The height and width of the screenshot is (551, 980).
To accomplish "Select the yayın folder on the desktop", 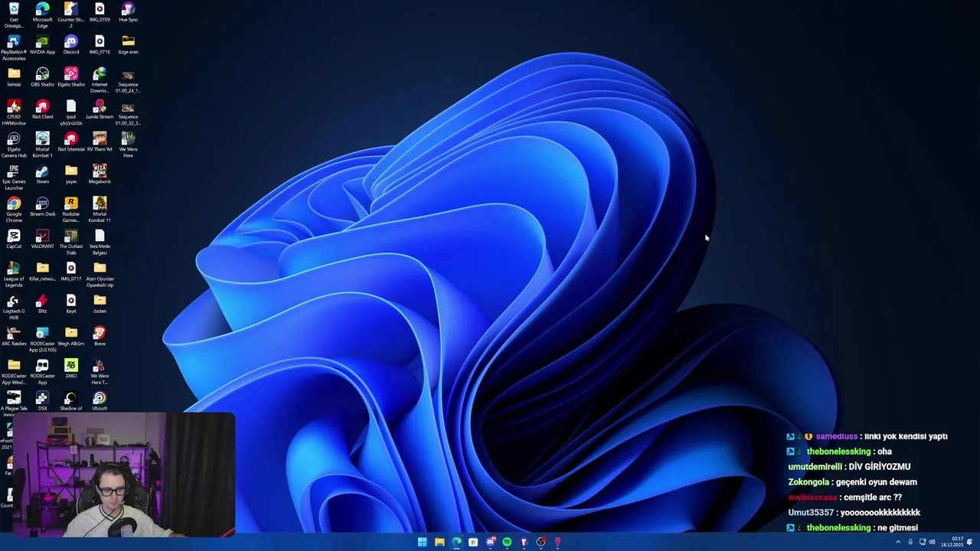I will [71, 174].
